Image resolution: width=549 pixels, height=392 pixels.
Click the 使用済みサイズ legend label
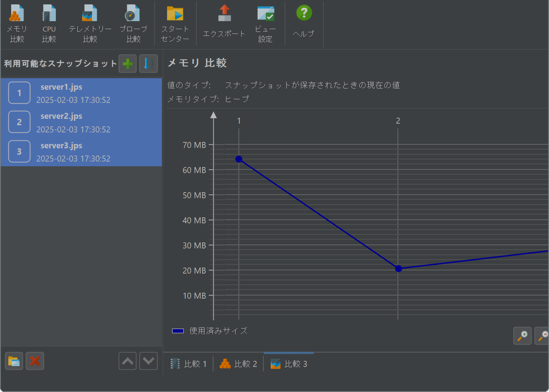click(218, 331)
